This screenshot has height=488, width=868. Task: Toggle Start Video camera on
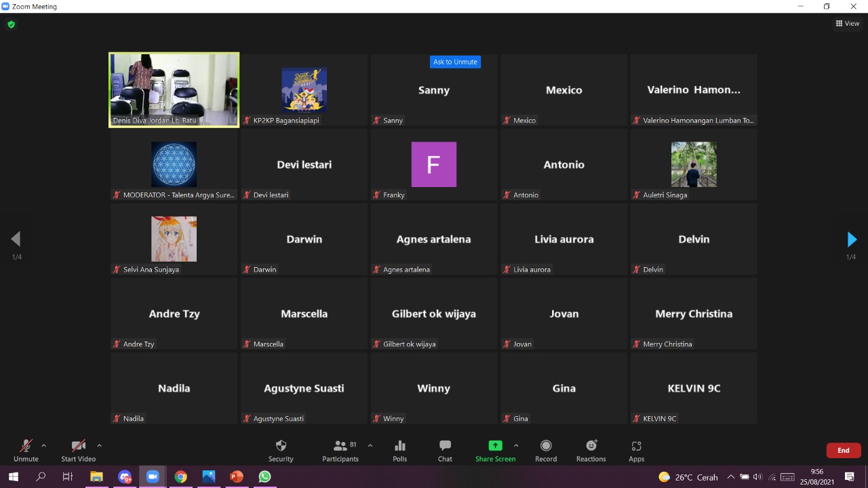[79, 446]
